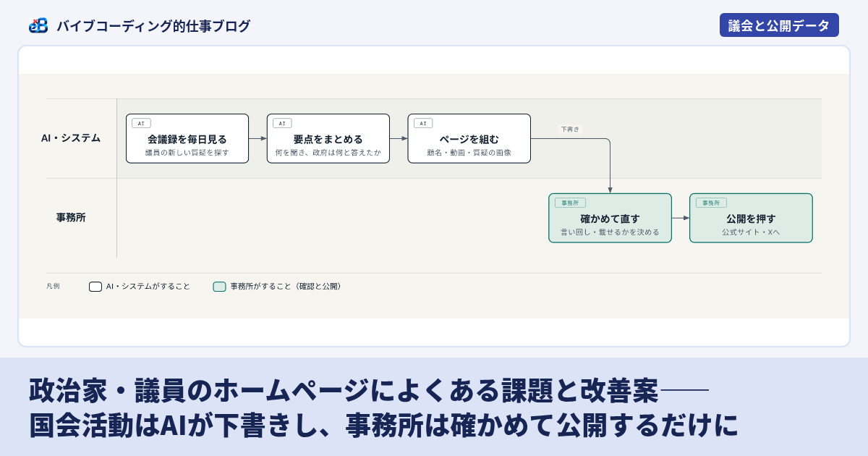
Task: Open バイブコーディング的仕事ブログ title link
Action: point(153,26)
